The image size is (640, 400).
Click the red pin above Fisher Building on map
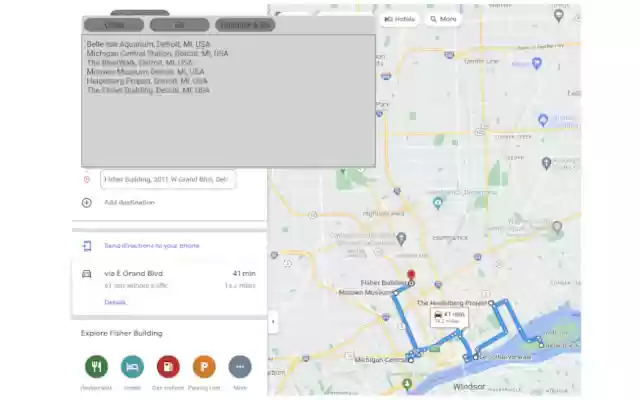click(411, 275)
